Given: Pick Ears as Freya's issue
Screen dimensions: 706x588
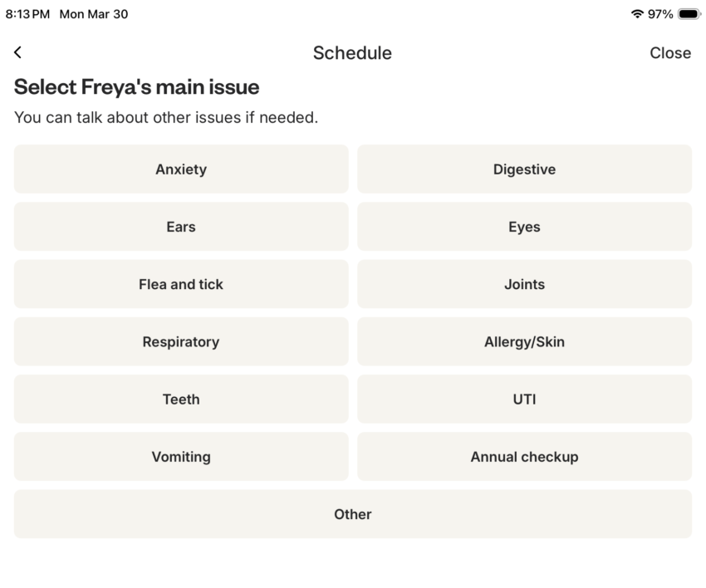Looking at the screenshot, I should (181, 227).
